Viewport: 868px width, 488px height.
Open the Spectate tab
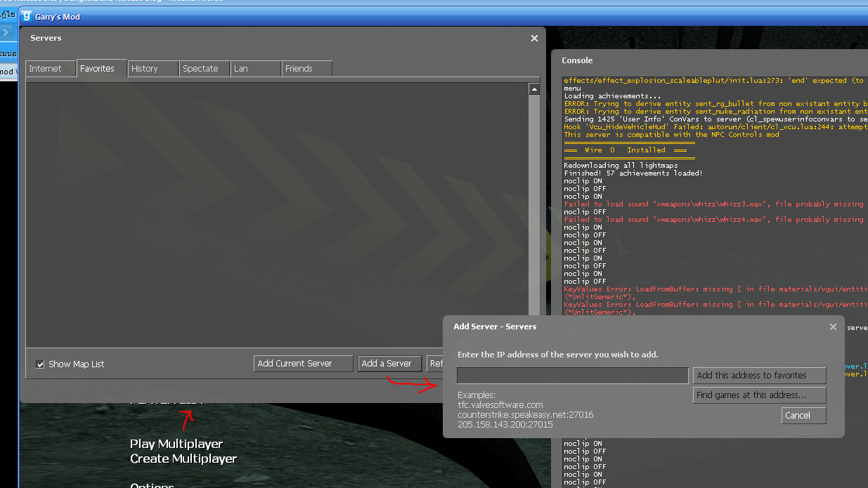point(205,69)
